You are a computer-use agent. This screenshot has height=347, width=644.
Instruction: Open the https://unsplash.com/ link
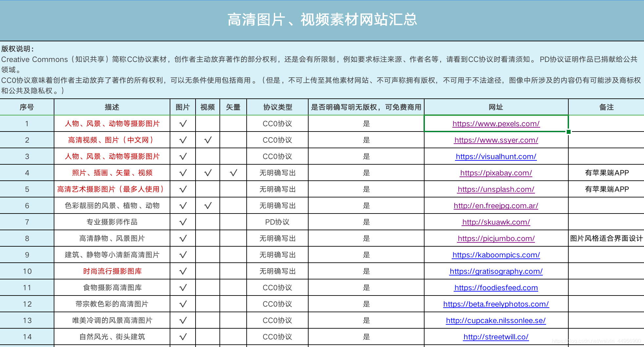tap(496, 189)
